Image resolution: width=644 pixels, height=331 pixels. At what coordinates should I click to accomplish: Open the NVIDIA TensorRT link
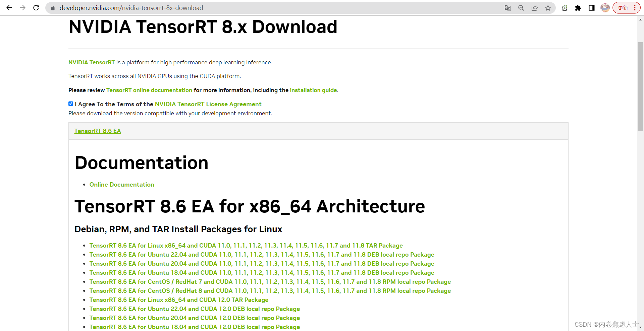92,62
